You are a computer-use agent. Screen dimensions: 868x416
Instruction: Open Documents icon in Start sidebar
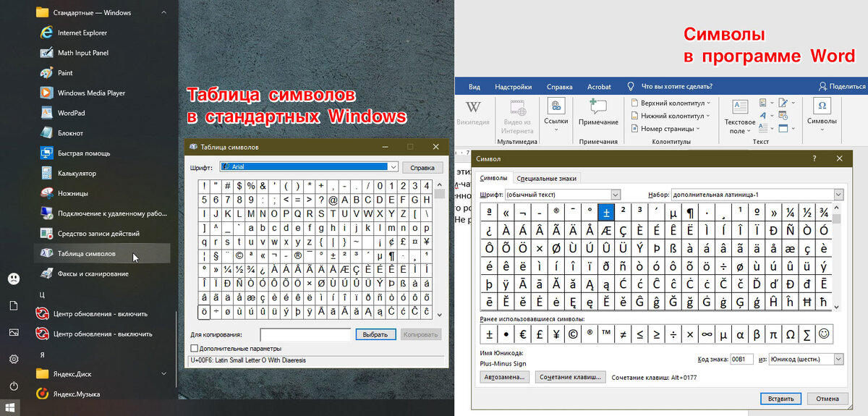(x=14, y=305)
